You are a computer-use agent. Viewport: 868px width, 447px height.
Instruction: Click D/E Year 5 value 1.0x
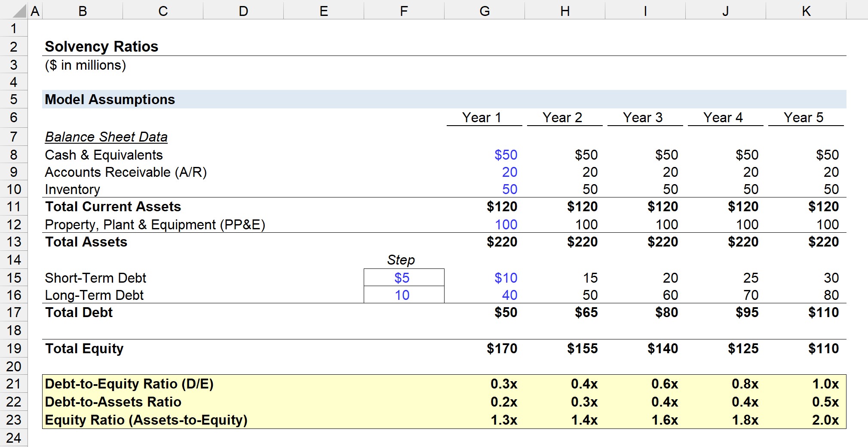[825, 384]
